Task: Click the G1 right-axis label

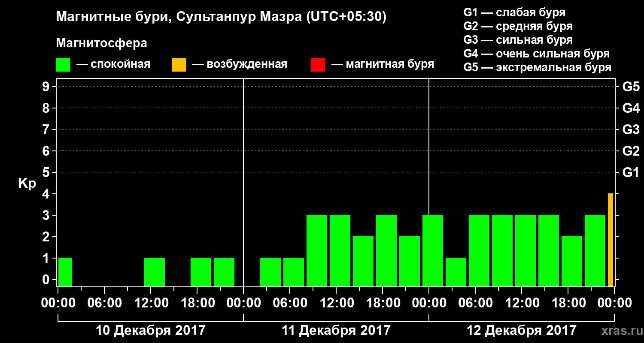Action: (631, 173)
